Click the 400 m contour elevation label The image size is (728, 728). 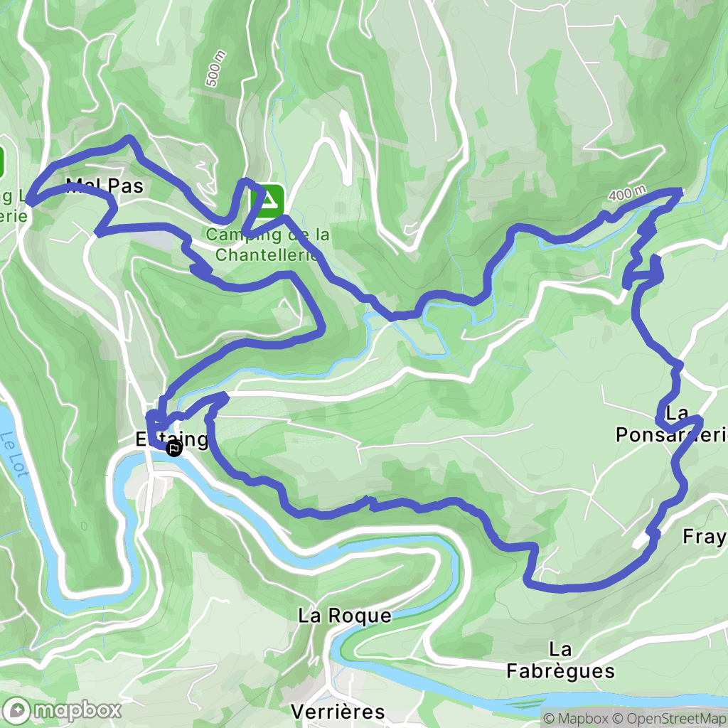(627, 193)
